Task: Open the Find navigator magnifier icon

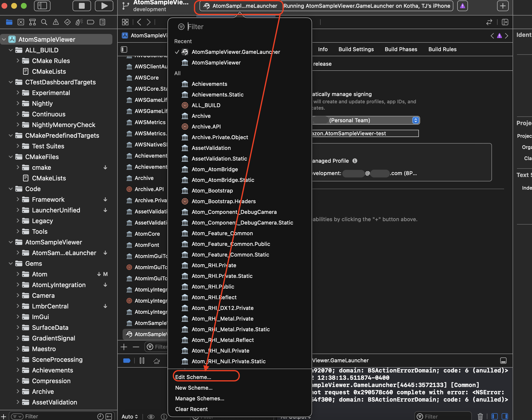Action: 44,22
